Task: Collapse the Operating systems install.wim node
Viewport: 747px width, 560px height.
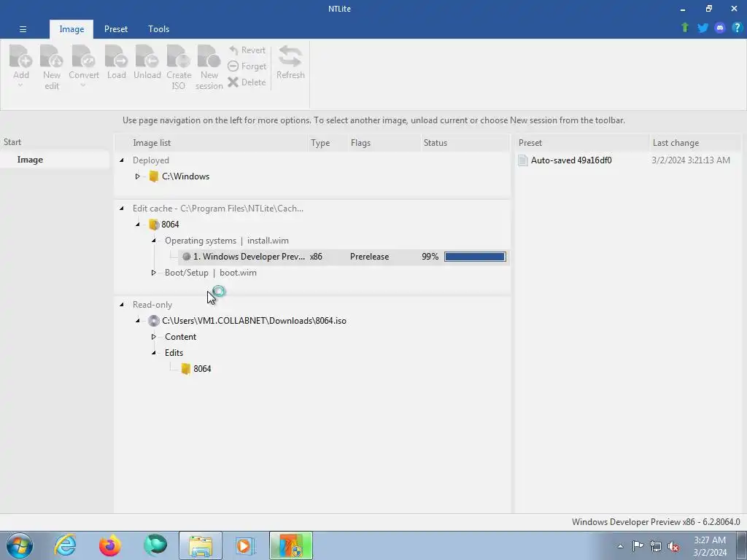Action: [153, 241]
